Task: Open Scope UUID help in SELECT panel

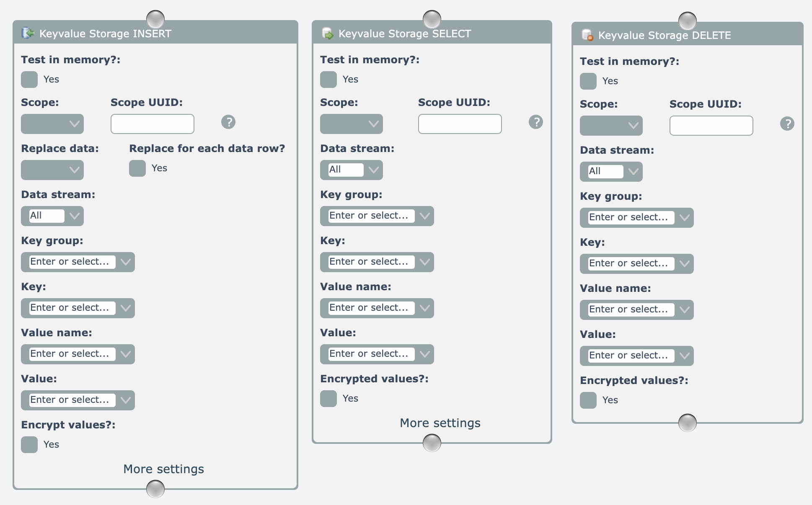Action: [536, 122]
